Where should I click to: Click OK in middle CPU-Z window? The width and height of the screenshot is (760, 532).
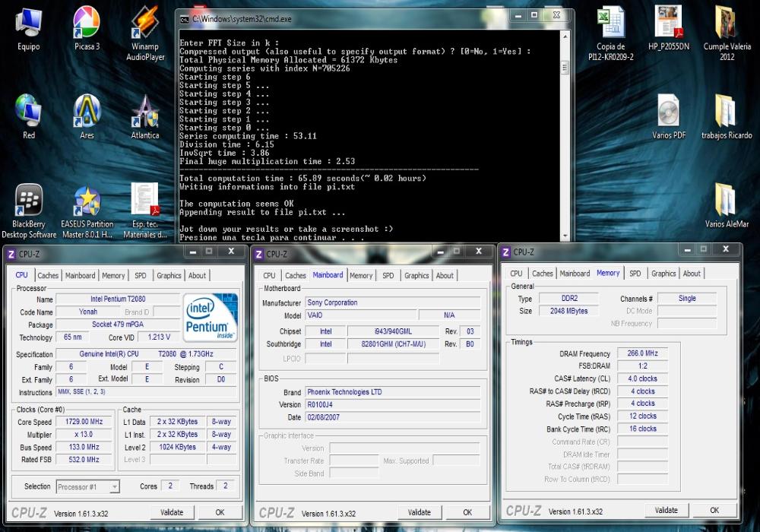(467, 512)
